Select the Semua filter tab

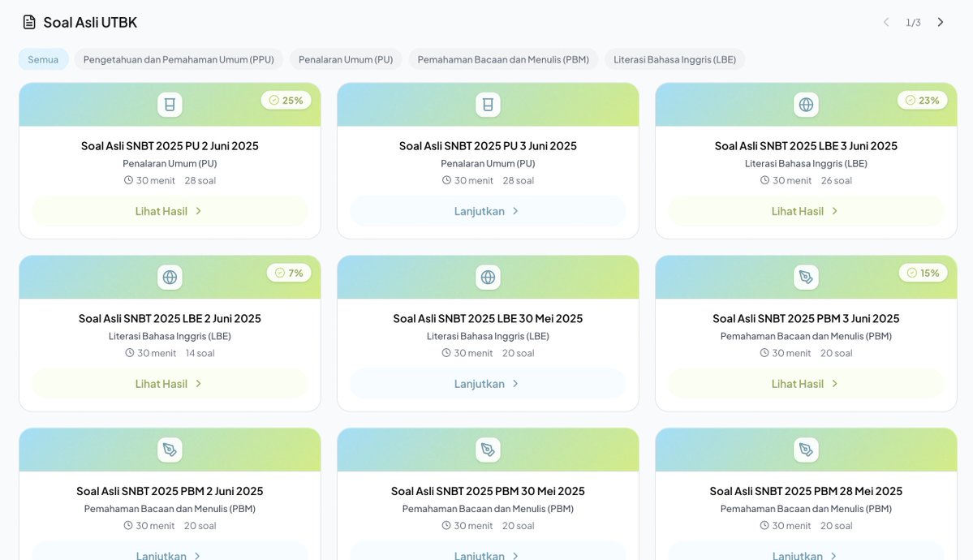[43, 59]
